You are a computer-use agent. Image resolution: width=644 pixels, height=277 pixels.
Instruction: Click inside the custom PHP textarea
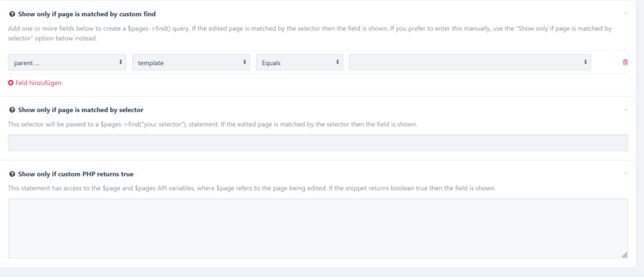tap(318, 229)
